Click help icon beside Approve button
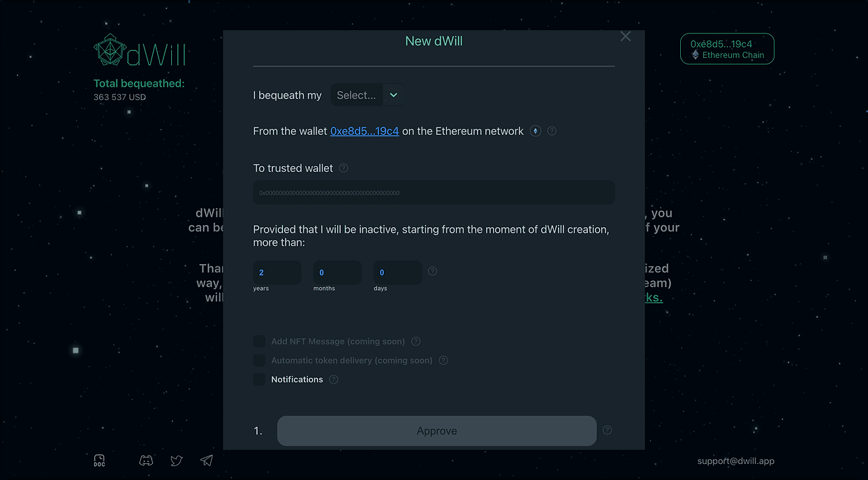Image resolution: width=868 pixels, height=480 pixels. click(x=607, y=430)
